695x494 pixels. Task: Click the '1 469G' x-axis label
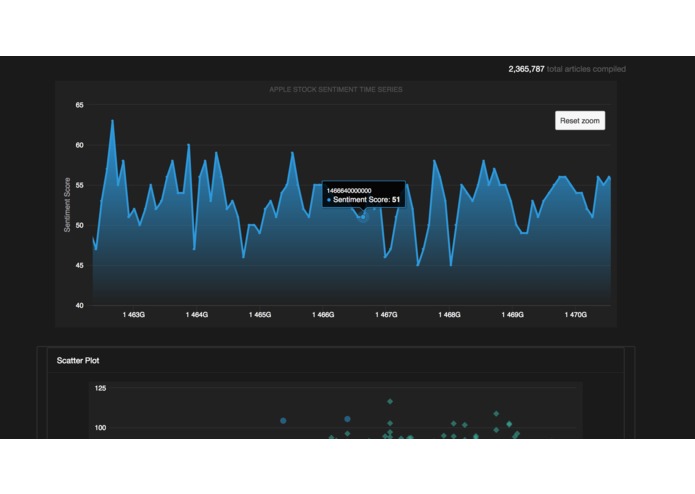tap(512, 315)
